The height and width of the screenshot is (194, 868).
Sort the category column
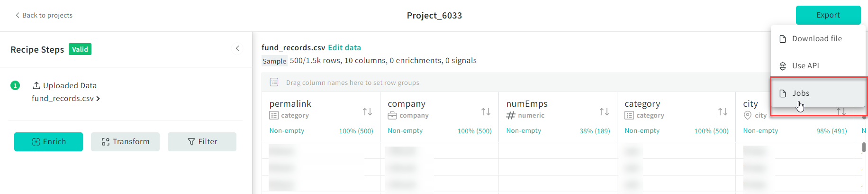[x=723, y=112]
